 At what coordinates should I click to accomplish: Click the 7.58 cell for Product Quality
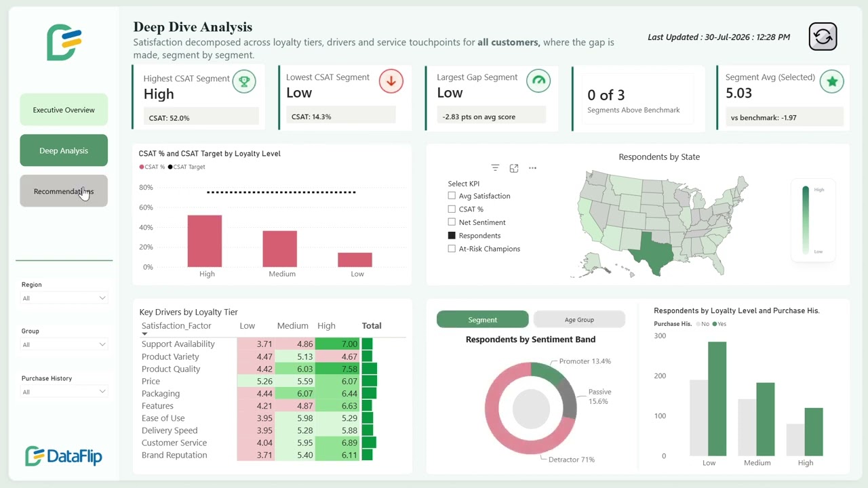tap(338, 369)
